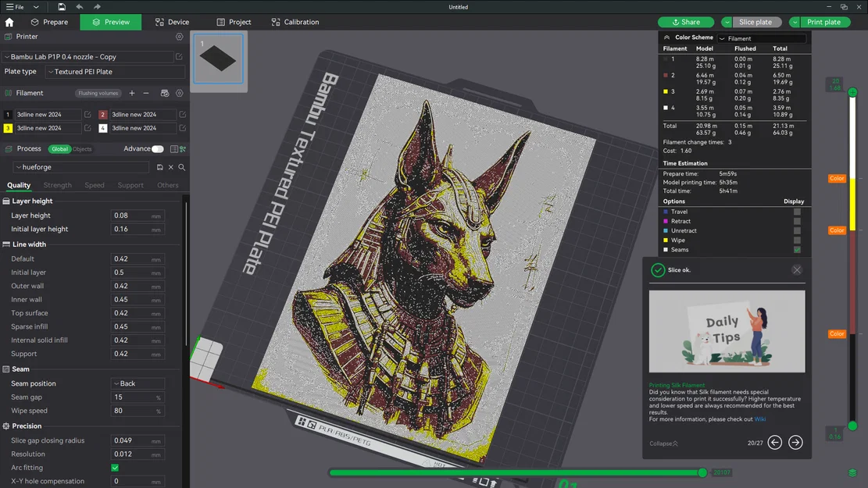Click filament 2 red color swatch

[102, 115]
